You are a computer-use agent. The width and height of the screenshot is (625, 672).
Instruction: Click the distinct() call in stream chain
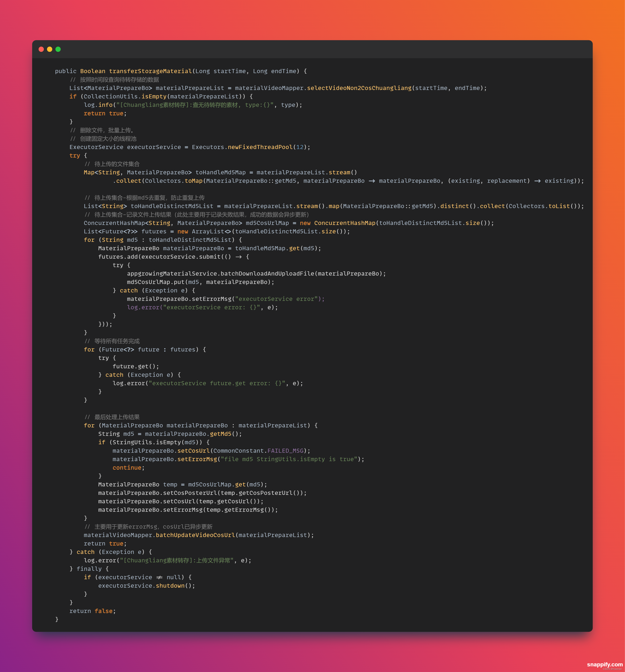click(x=458, y=206)
